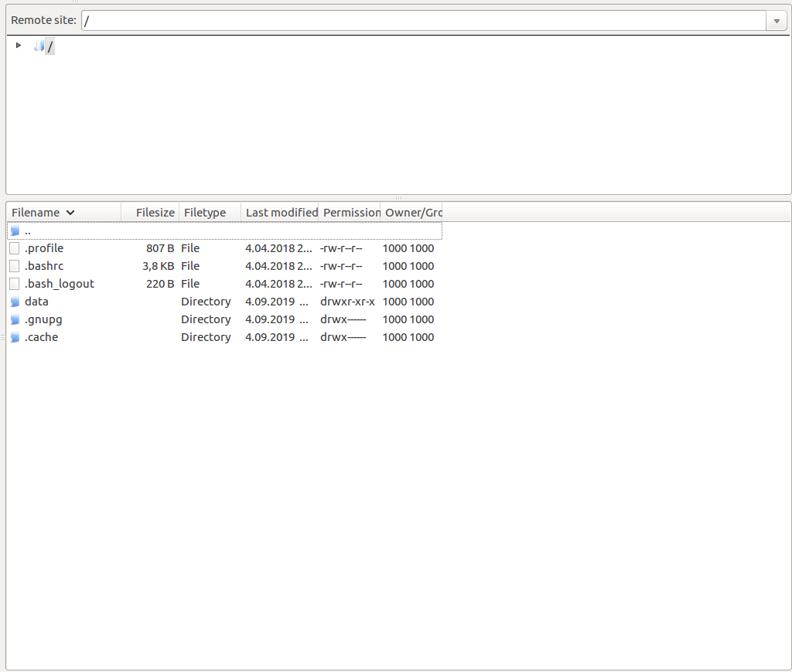This screenshot has height=672, width=792.
Task: Sort by Filetype column header
Action: coord(210,213)
